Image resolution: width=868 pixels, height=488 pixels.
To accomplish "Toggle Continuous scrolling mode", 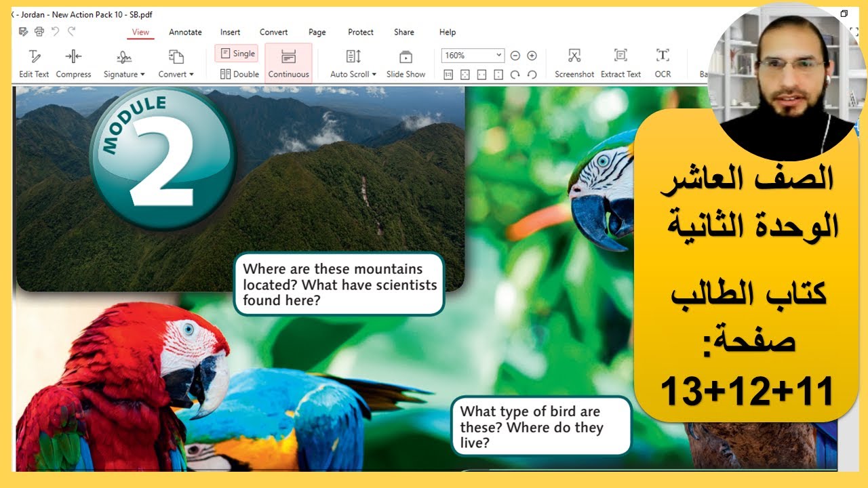I will pos(288,64).
